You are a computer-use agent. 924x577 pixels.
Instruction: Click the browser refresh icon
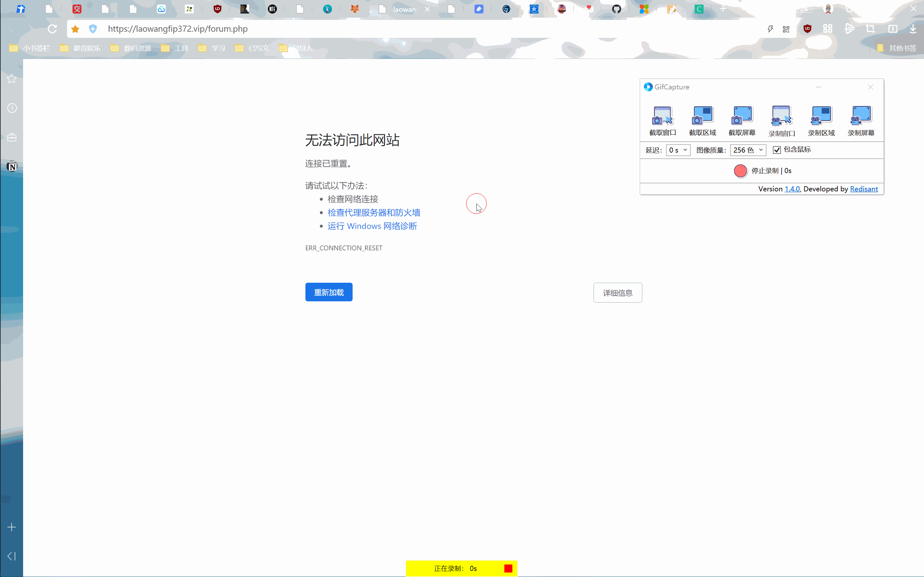[x=52, y=29]
